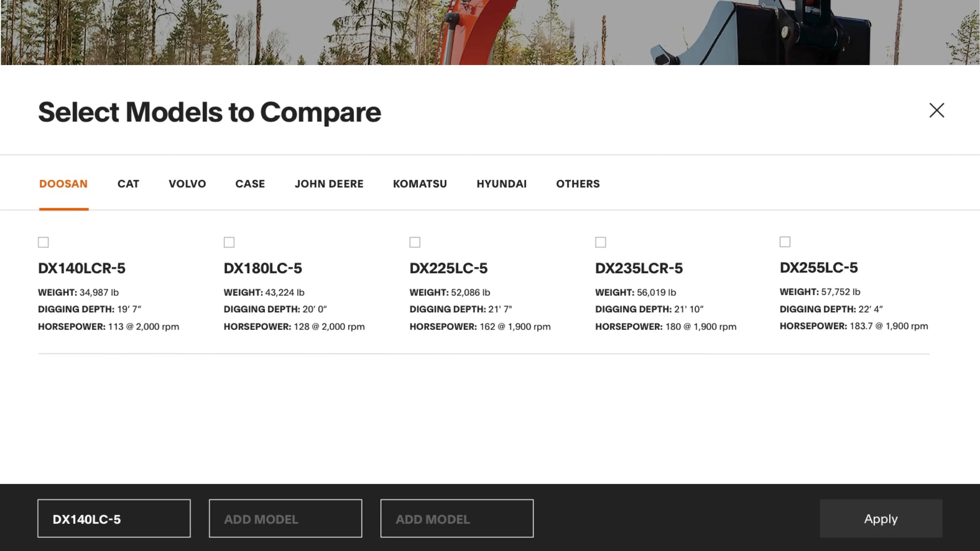This screenshot has height=551, width=980.
Task: Open the OTHERS tab
Action: 578,184
